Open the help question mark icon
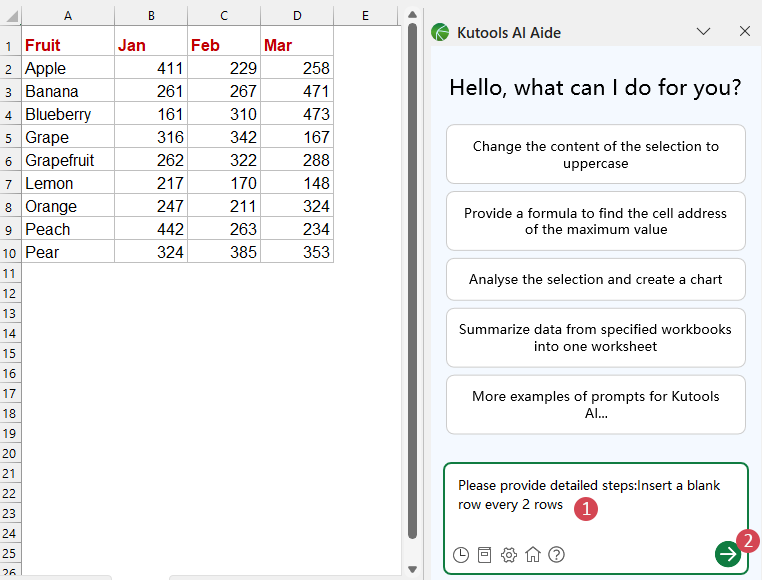This screenshot has height=580, width=762. (x=557, y=554)
